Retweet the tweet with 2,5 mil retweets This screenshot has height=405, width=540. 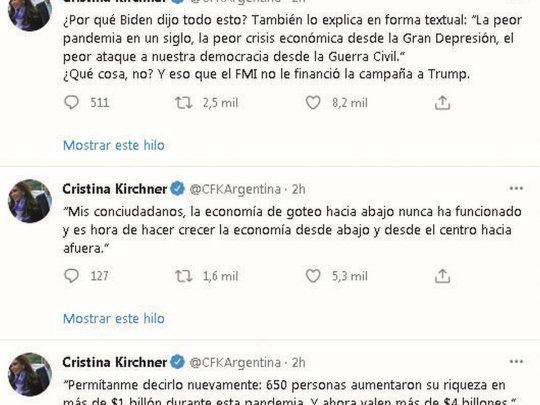pos(183,103)
